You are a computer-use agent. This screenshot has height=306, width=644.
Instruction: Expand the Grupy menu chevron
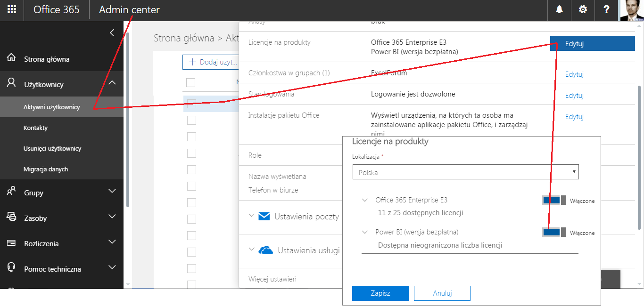(112, 191)
